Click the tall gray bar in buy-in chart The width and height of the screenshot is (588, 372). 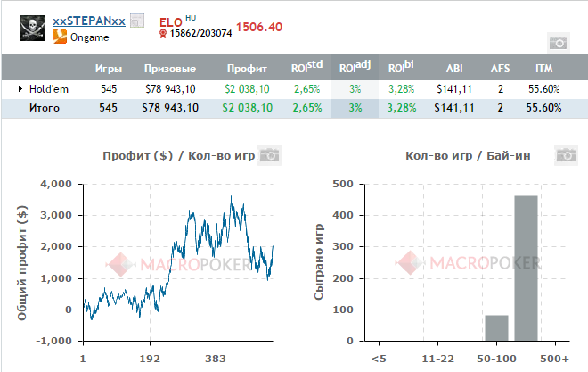(527, 269)
